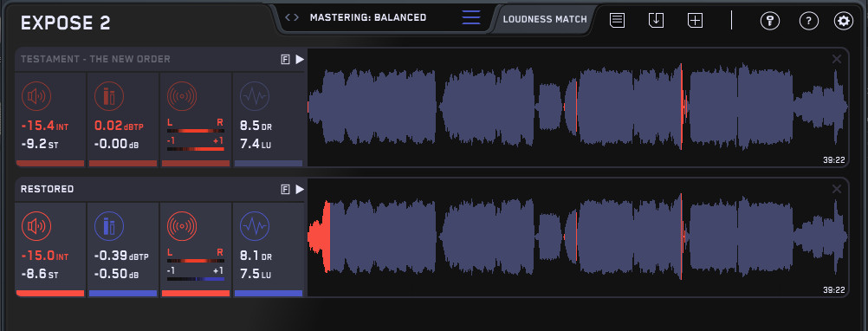Remove the Testament track with X
Screen dimensions: 868x331
837,59
